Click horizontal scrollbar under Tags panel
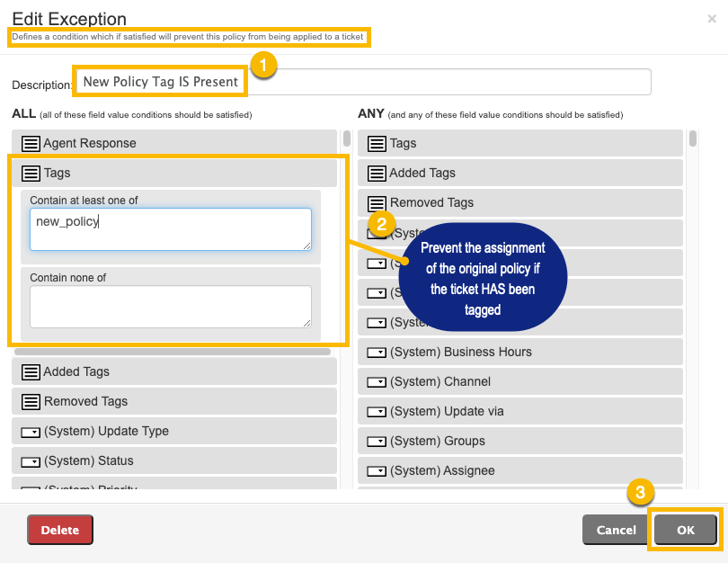 pyautogui.click(x=173, y=352)
